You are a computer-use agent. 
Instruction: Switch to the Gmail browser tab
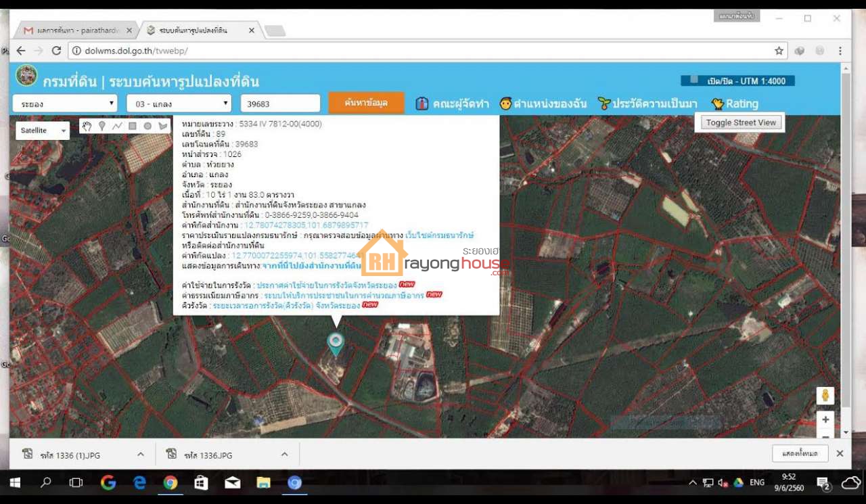(76, 30)
